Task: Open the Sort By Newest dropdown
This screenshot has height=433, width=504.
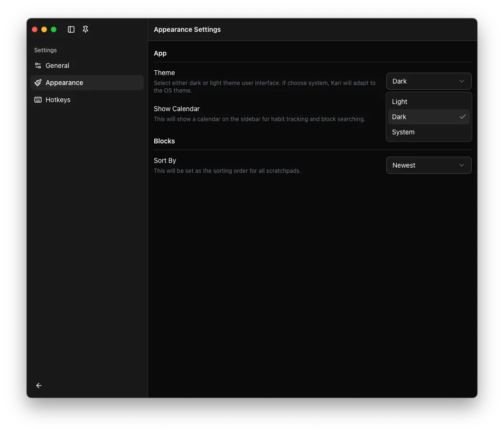Action: tap(422, 165)
